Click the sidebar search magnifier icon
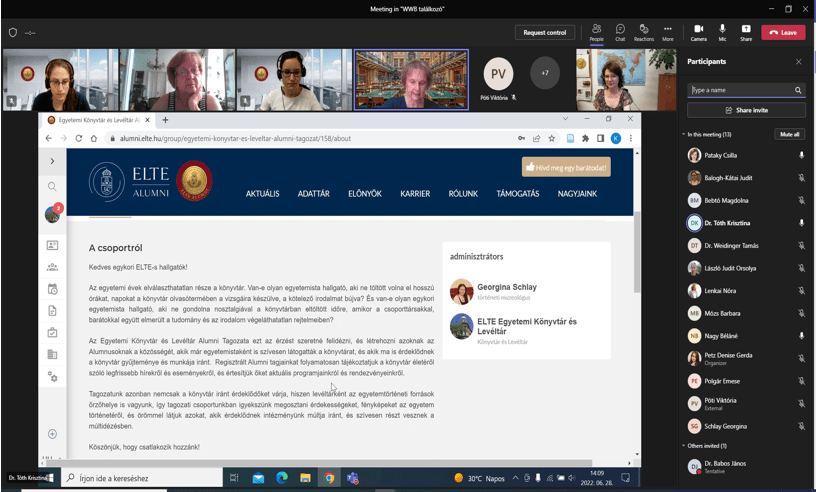The height and width of the screenshot is (492, 816). (x=52, y=186)
